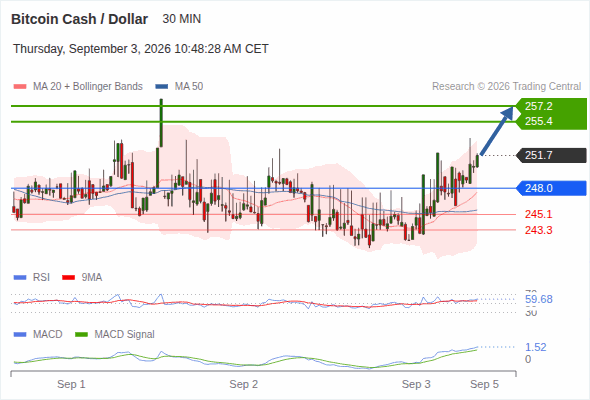Click the Bitcoin Cash / Dollar title
Screen dimensions: 590x400
[79, 19]
